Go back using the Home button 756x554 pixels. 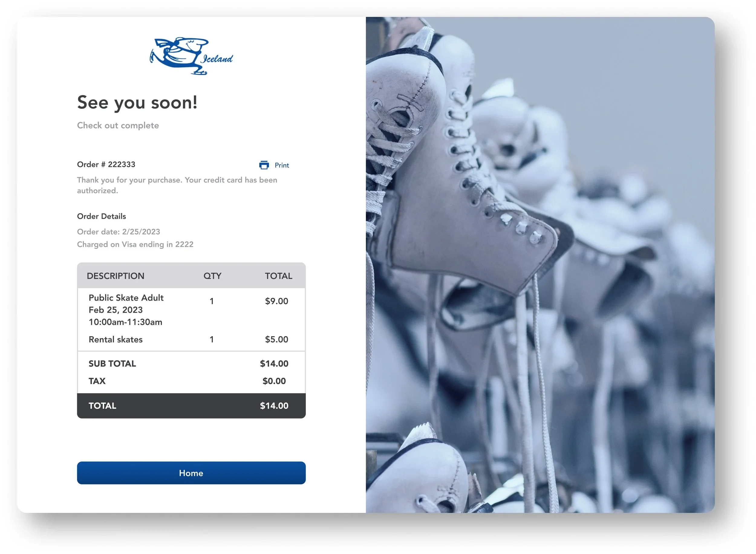191,473
